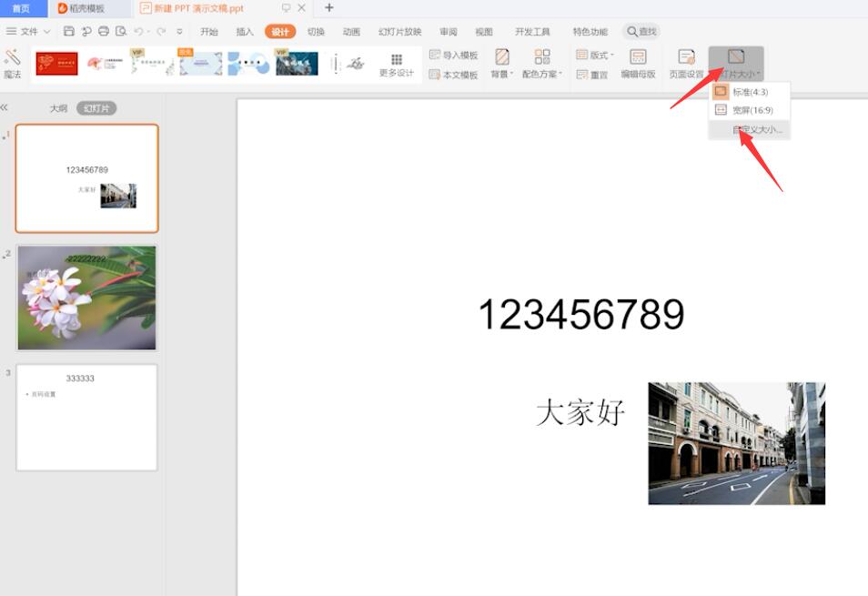The image size is (868, 596).
Task: Click the 幻灯片大小 slide size button
Action: click(x=736, y=64)
